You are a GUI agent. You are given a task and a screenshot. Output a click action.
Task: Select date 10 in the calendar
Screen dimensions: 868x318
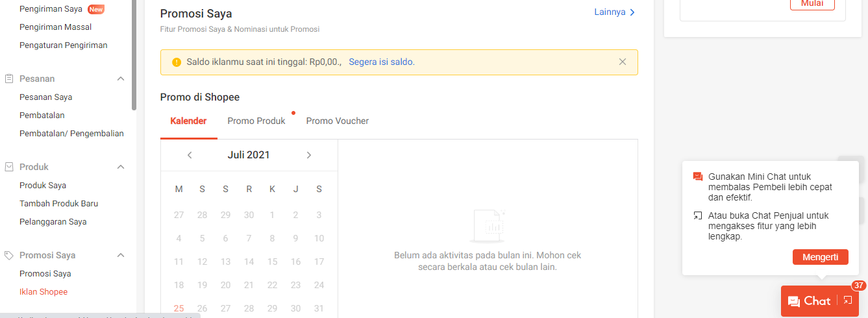pos(319,238)
